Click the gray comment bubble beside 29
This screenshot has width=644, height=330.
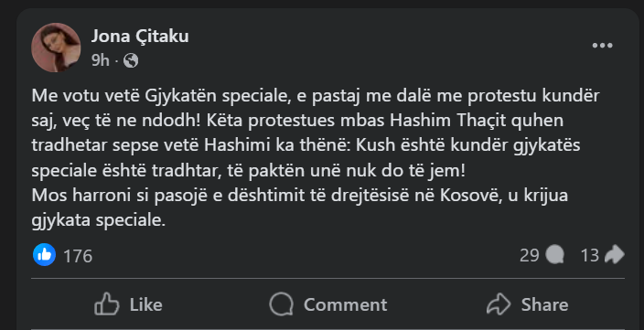click(555, 255)
